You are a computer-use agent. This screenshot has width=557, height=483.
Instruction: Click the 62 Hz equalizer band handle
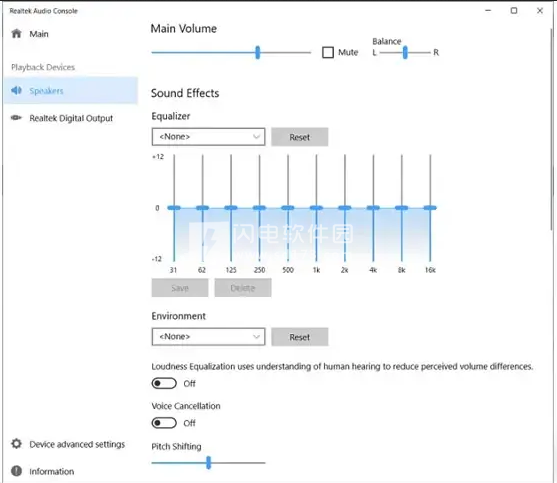click(x=202, y=208)
